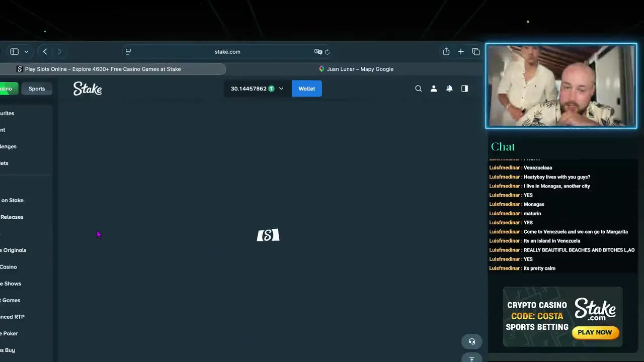Open Game Shows sidebar entry
This screenshot has height=362, width=644.
[11, 284]
